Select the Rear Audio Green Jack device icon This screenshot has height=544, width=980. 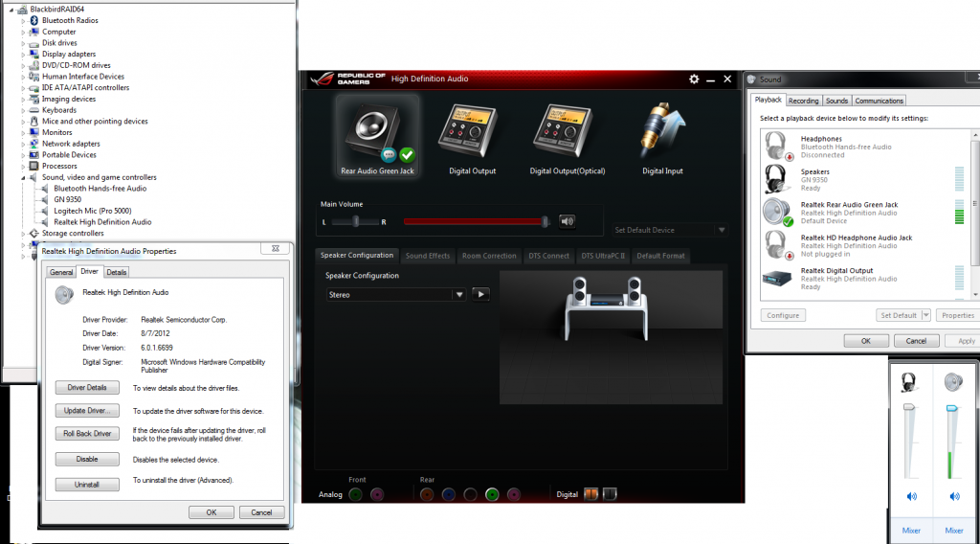click(377, 136)
